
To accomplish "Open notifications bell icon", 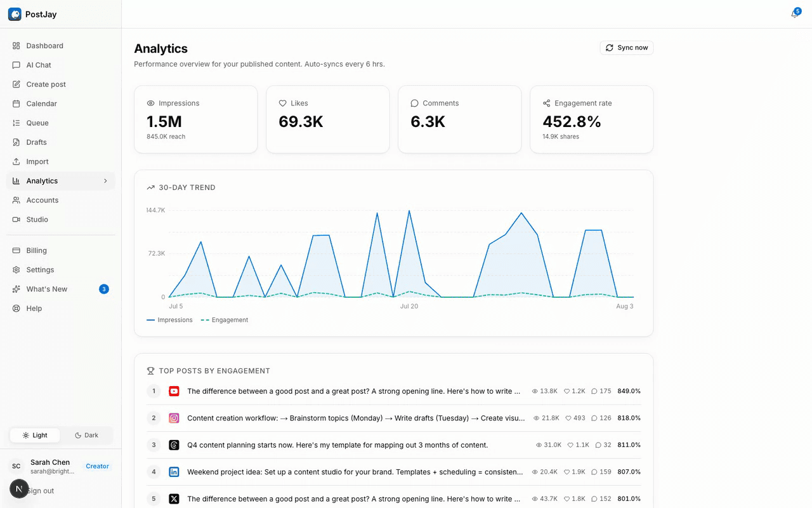I will click(x=794, y=14).
